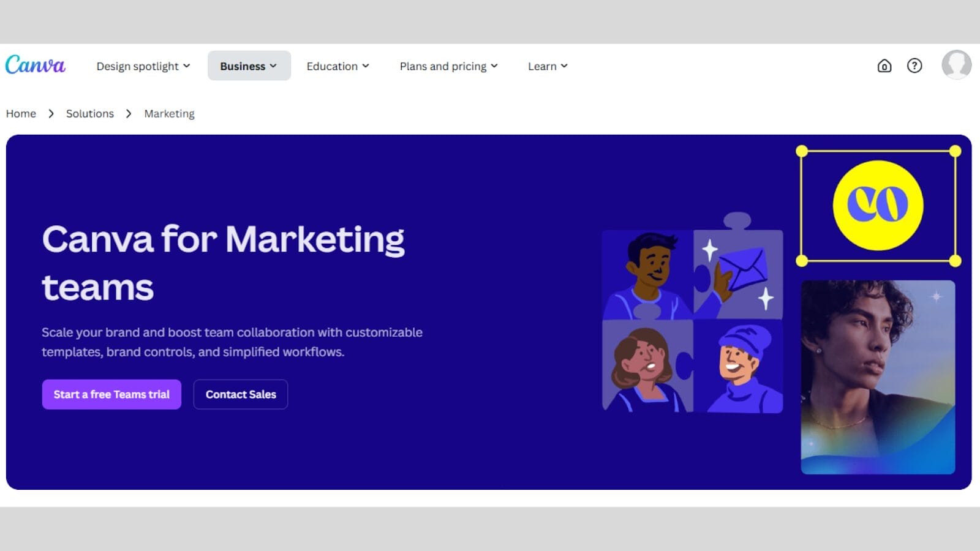Expand the Education dropdown menu

(337, 66)
